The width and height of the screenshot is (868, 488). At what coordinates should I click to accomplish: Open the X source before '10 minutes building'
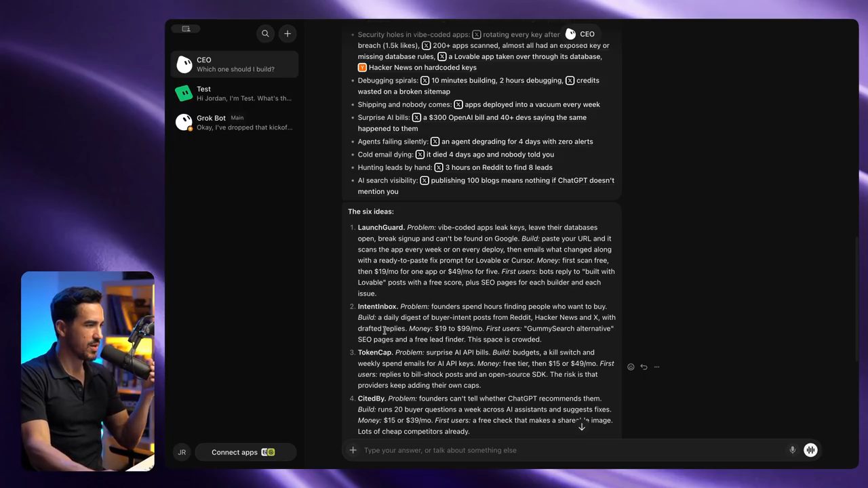point(425,80)
